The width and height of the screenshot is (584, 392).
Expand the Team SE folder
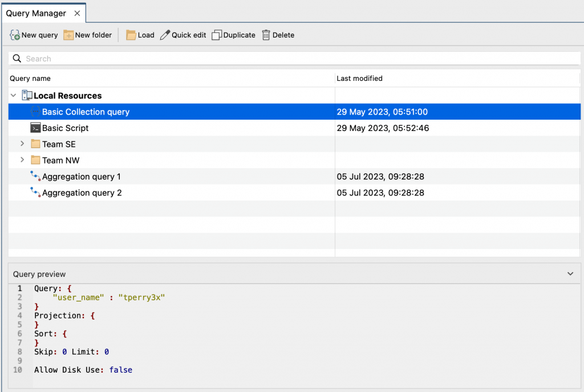(x=22, y=144)
